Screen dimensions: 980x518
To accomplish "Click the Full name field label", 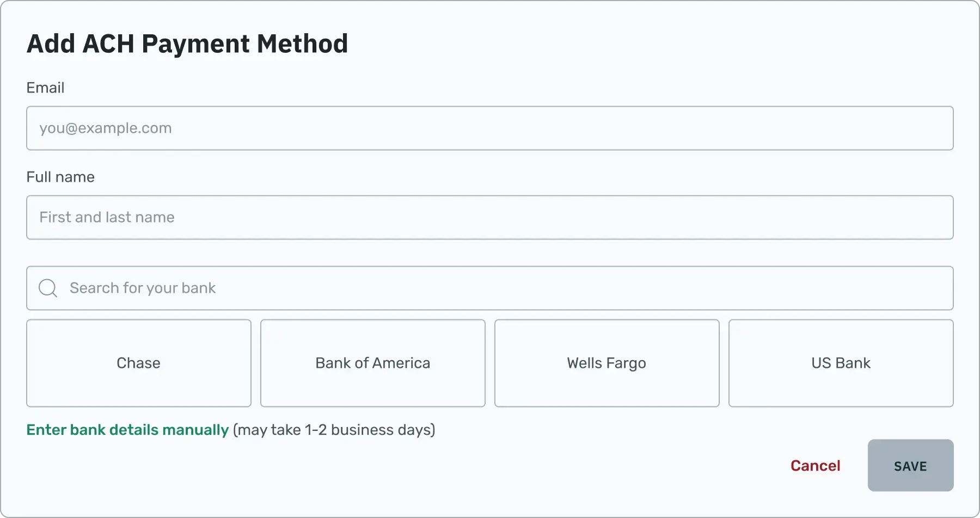I will point(60,177).
